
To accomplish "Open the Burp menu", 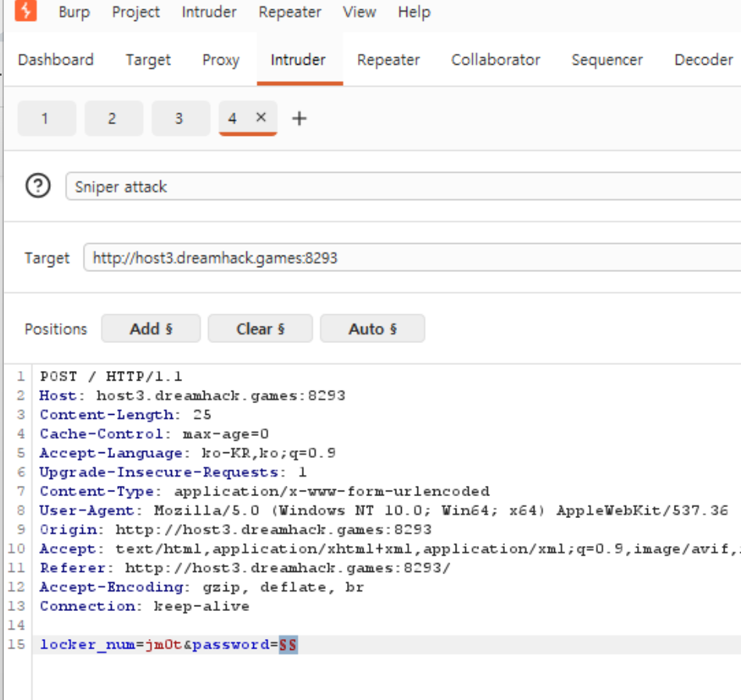I will (x=74, y=12).
